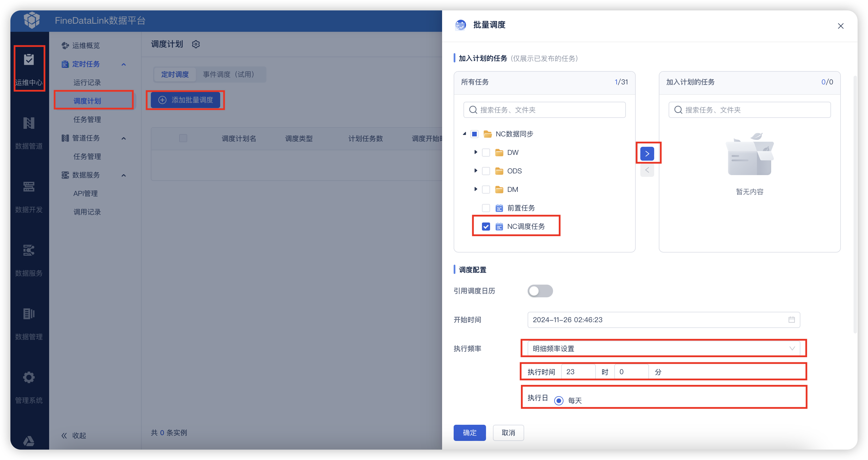Select the 每天 radio button
The height and width of the screenshot is (460, 868).
tap(559, 400)
